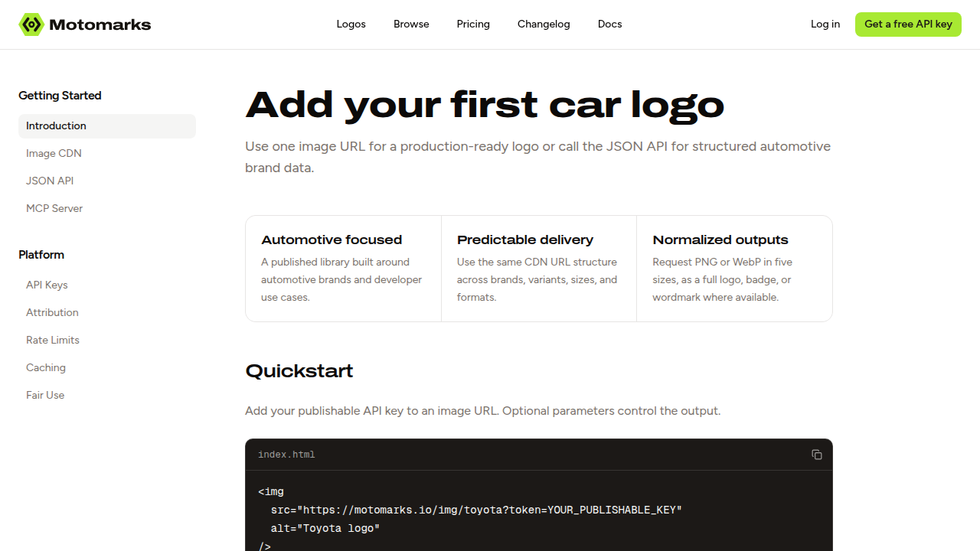
Task: Go to the Pricing page
Action: point(473,24)
